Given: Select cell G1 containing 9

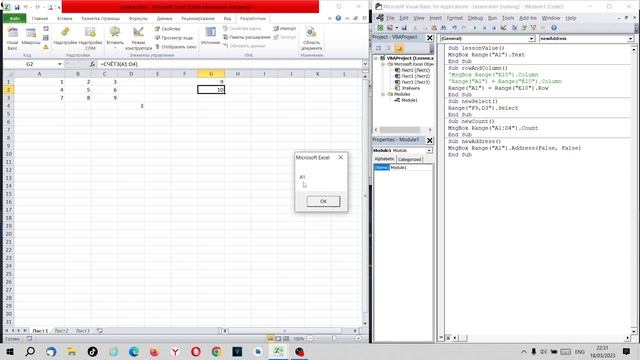Looking at the screenshot, I should (x=211, y=82).
